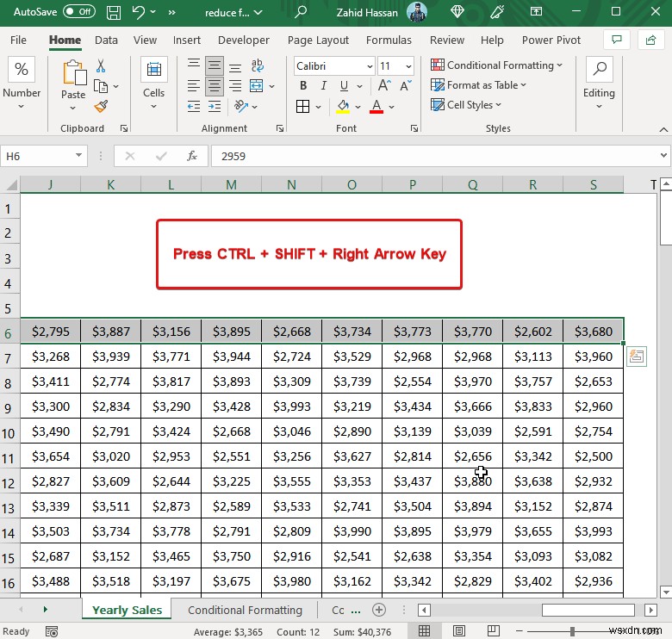This screenshot has width=672, height=639.
Task: Click the Zahid Hassan account button
Action: click(x=381, y=12)
